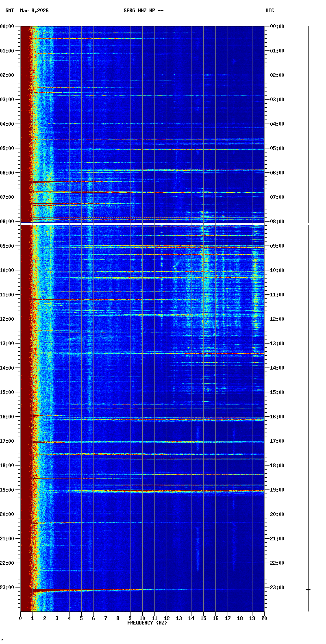Click the FREQUENCY (HZ) axis label
The image size is (326, 644).
pos(147,623)
